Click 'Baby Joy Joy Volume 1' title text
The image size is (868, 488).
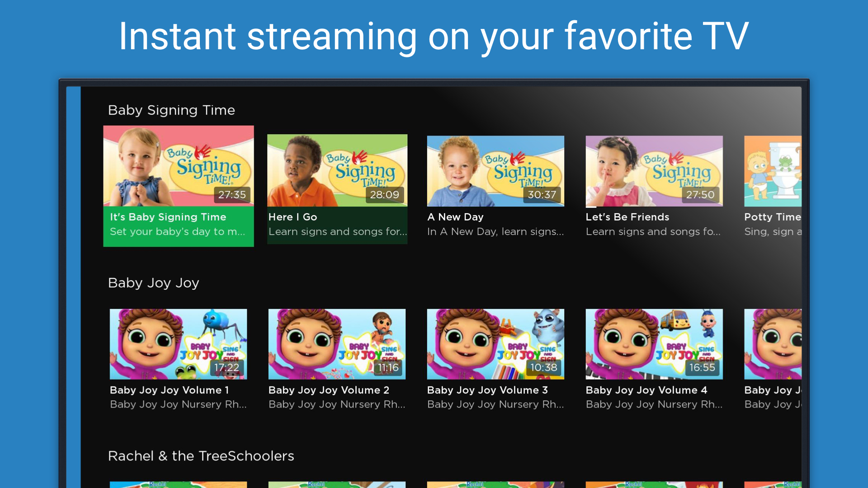pyautogui.click(x=169, y=390)
